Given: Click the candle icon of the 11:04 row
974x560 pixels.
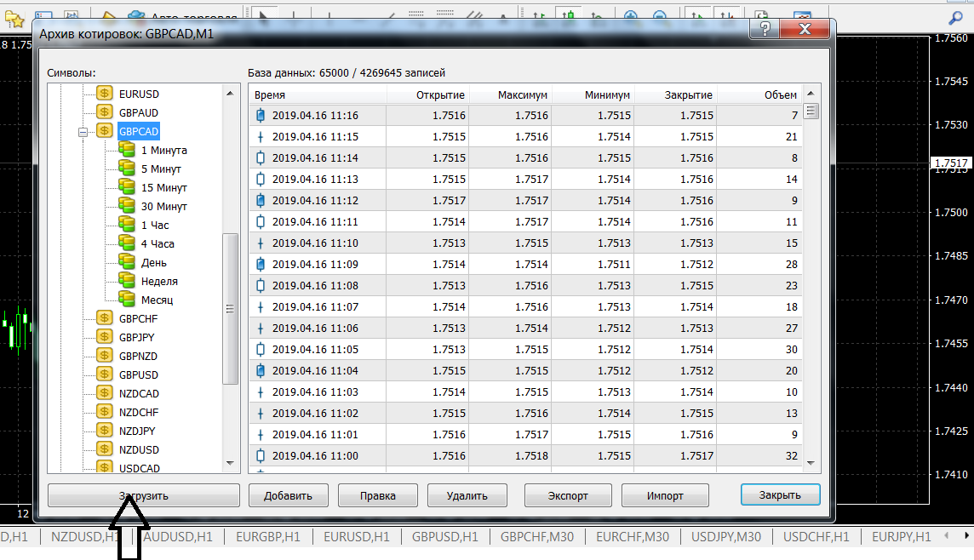Looking at the screenshot, I should click(261, 371).
